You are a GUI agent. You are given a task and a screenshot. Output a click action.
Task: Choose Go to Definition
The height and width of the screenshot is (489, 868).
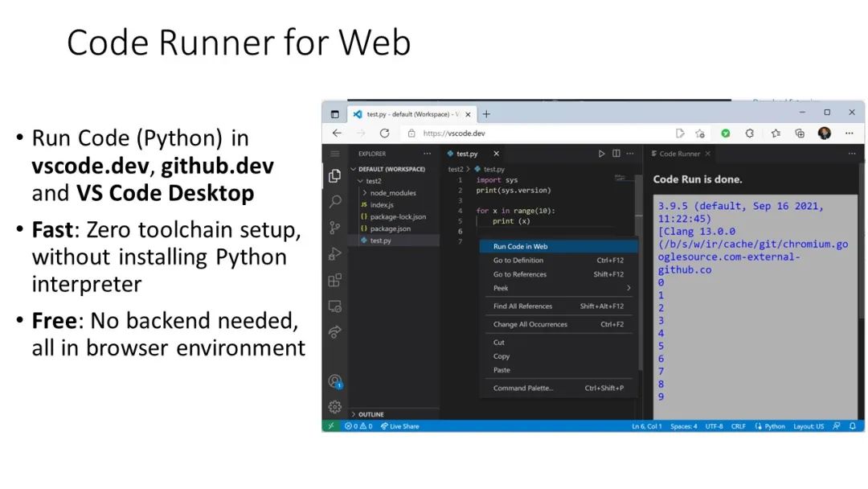(559, 261)
